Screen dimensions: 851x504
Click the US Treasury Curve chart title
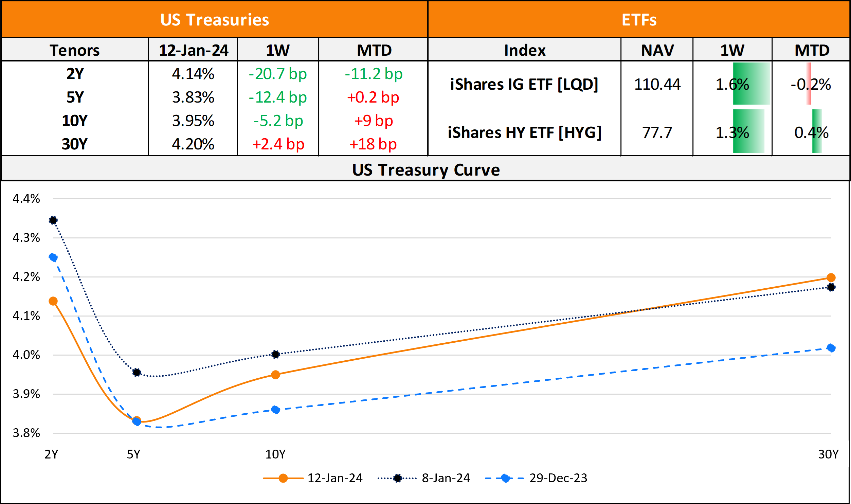426,169
